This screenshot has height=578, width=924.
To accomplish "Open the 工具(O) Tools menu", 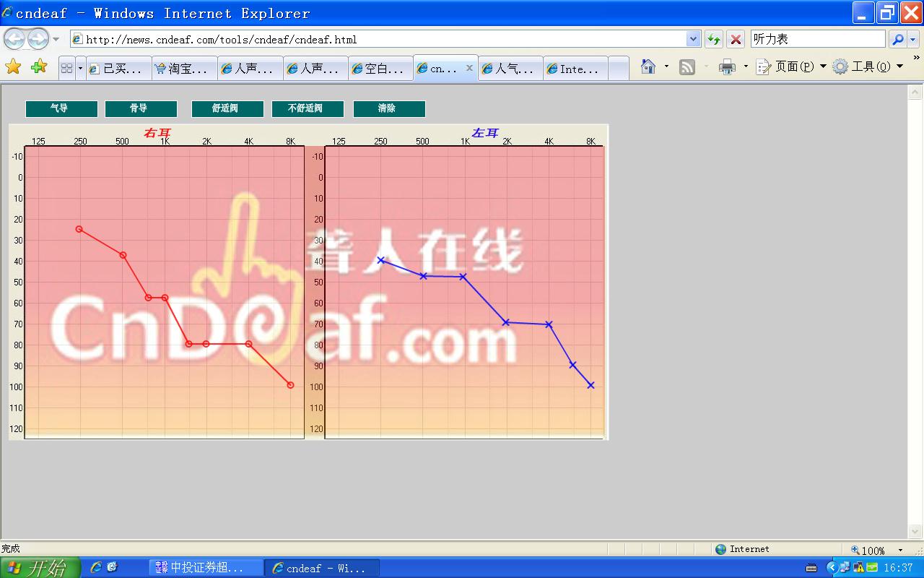I will point(868,67).
